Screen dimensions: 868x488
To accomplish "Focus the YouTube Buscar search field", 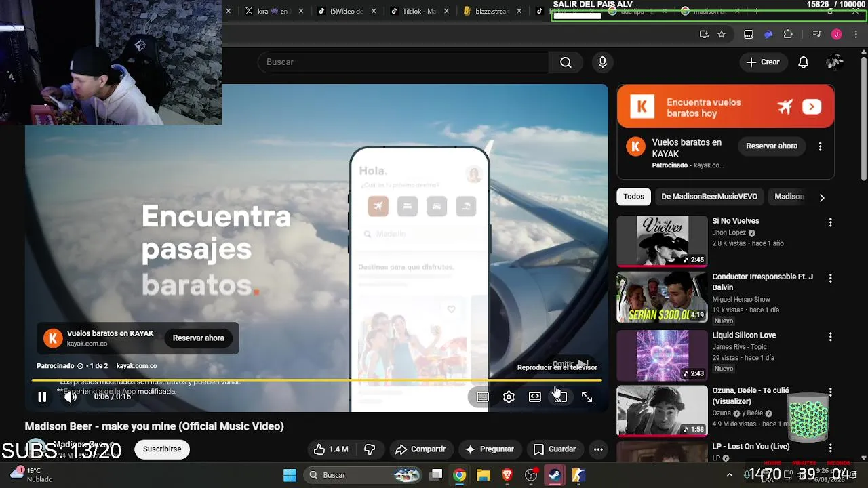I will [x=403, y=62].
